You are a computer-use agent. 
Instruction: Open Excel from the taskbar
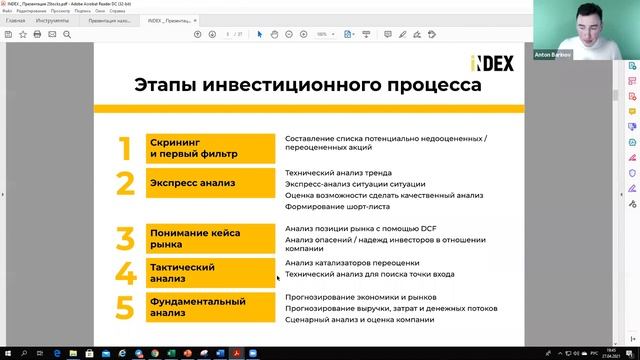coord(171,353)
